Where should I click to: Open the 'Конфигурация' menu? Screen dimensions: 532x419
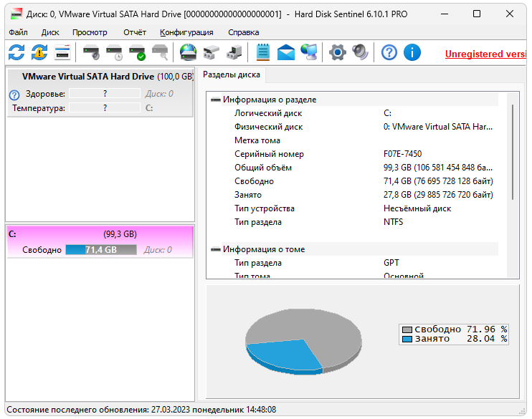pos(186,32)
